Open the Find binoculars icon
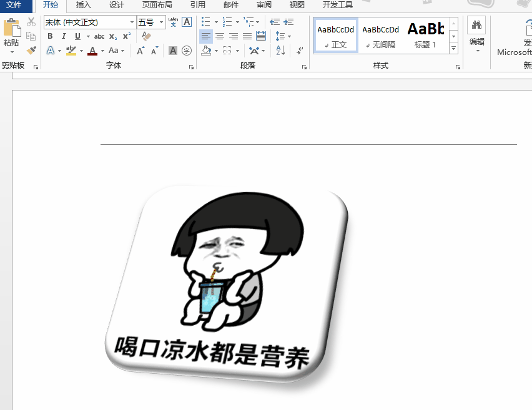The width and height of the screenshot is (532, 410). coord(476,25)
